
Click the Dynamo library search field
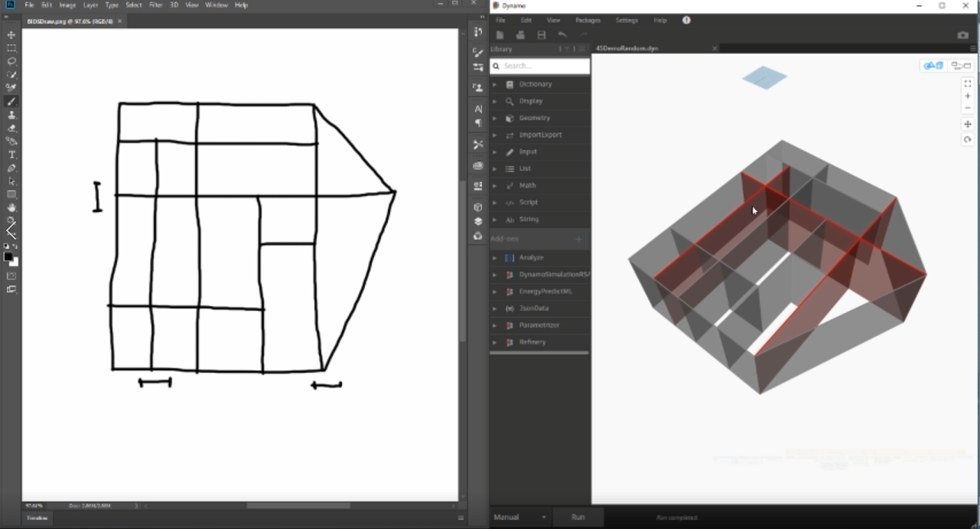pos(540,66)
